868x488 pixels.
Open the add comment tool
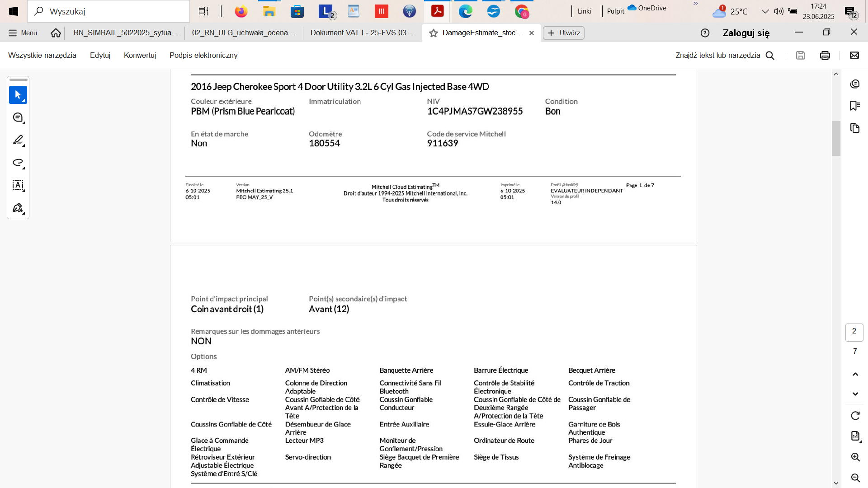click(18, 117)
